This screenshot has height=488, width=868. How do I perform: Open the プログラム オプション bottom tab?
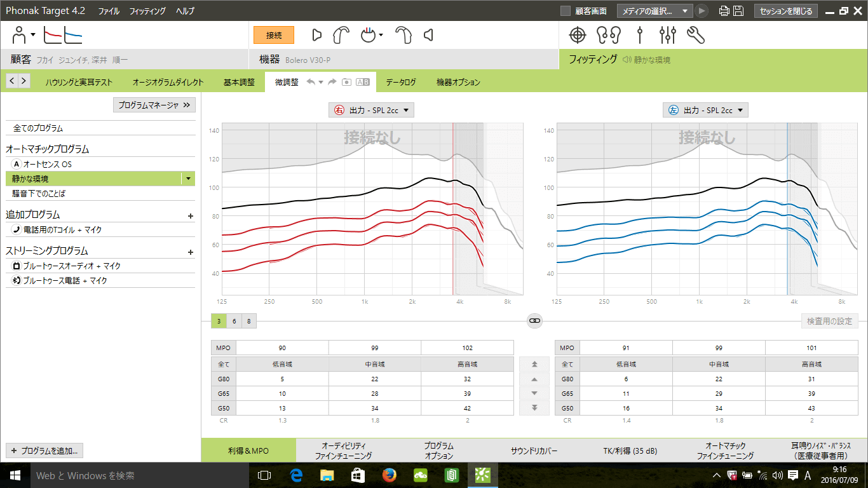(x=439, y=451)
